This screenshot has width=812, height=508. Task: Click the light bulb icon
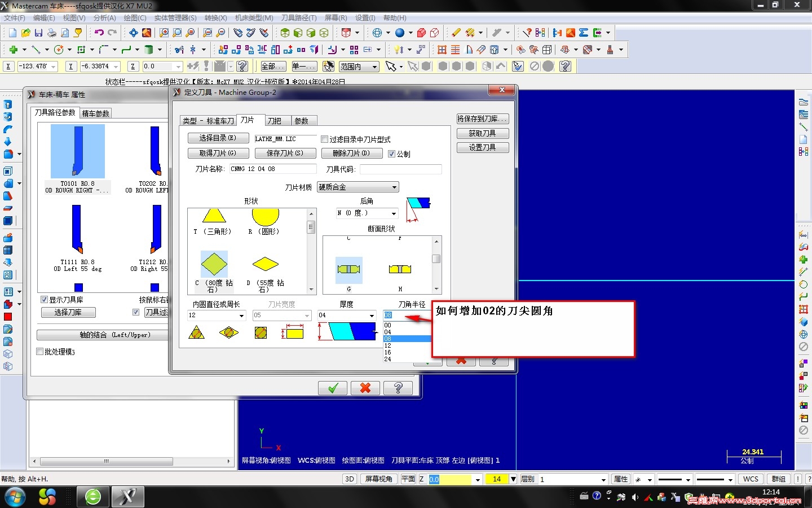point(399,50)
